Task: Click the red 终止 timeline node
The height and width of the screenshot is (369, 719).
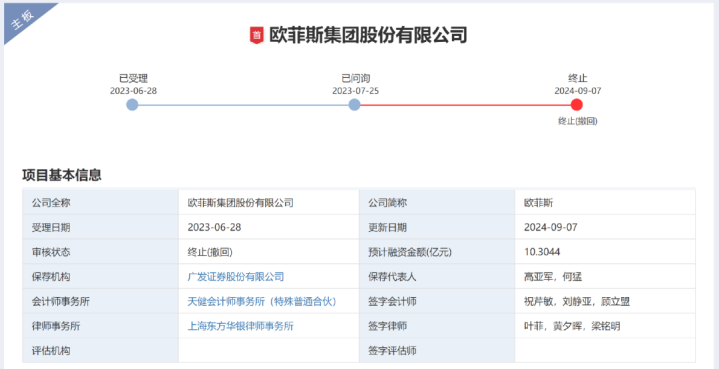Action: coord(577,105)
